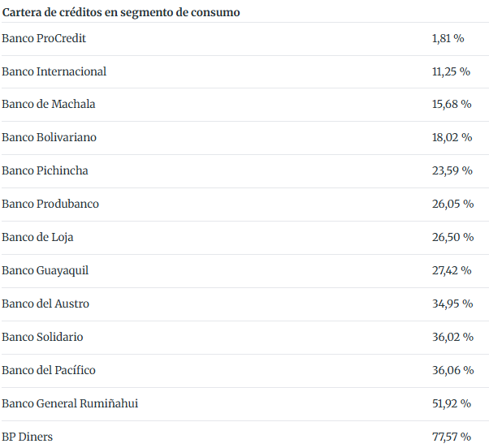Select Banco Solidario in the list

click(x=42, y=337)
